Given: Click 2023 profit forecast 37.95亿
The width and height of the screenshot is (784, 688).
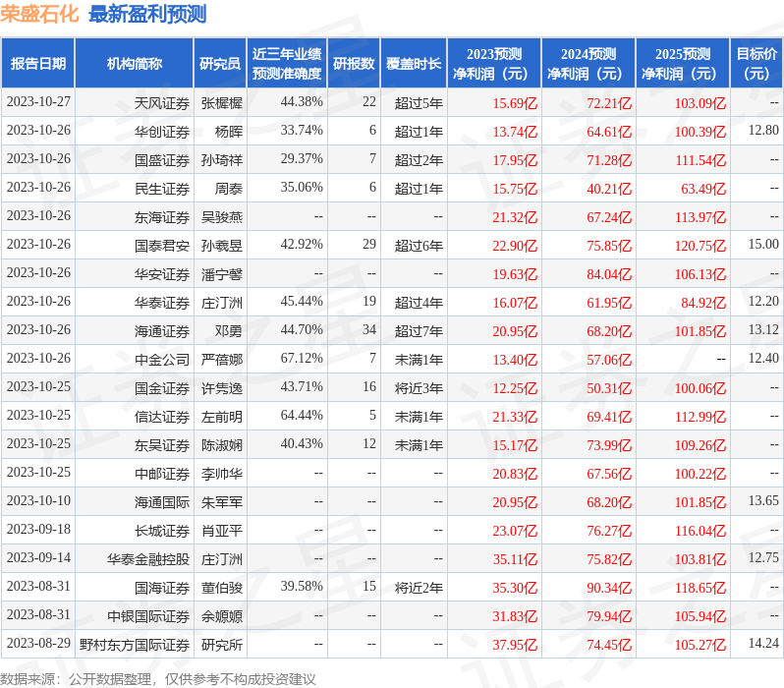Looking at the screenshot, I should pyautogui.click(x=515, y=645).
